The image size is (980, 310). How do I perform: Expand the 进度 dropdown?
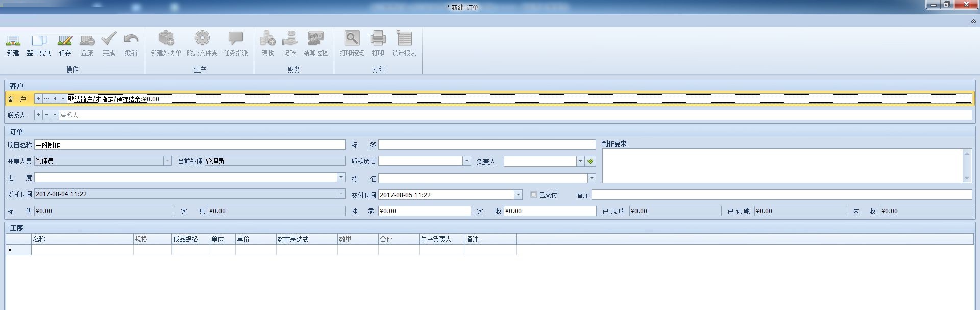[341, 177]
